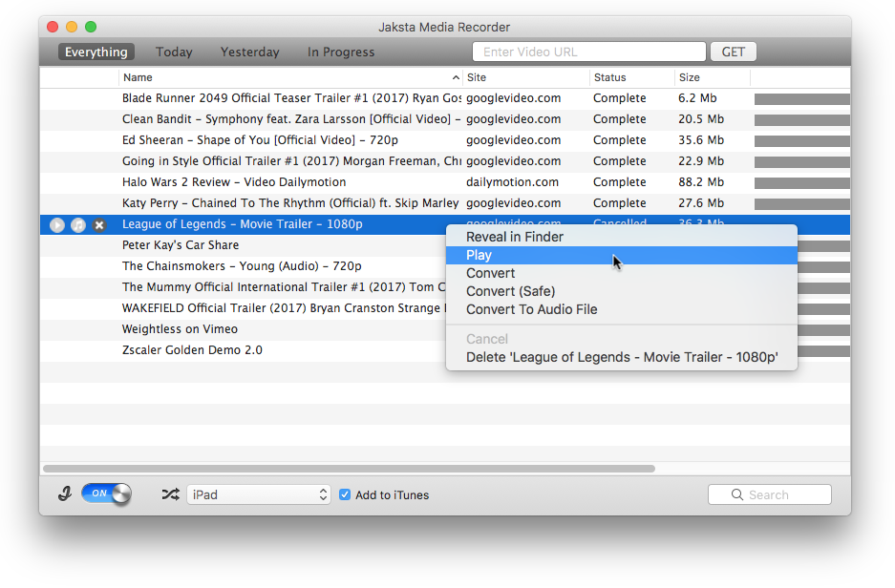Viewport: 895px width, 588px height.
Task: Click the Enter Video URL field
Action: [x=589, y=52]
